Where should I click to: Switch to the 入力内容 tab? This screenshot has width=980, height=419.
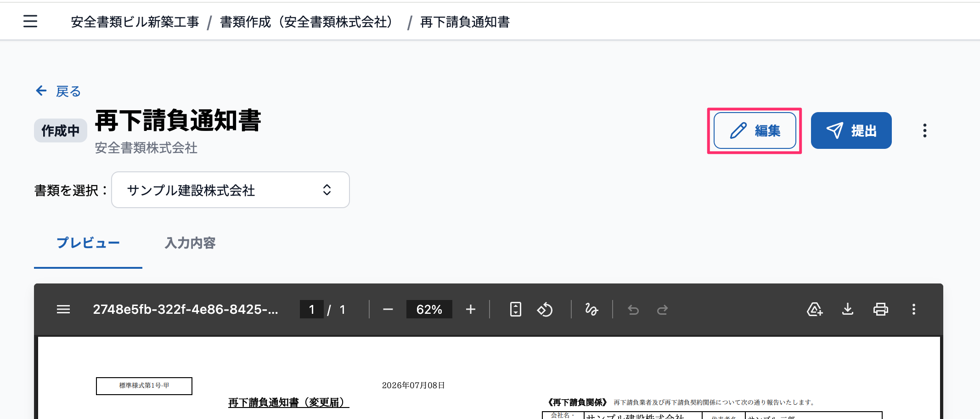190,243
